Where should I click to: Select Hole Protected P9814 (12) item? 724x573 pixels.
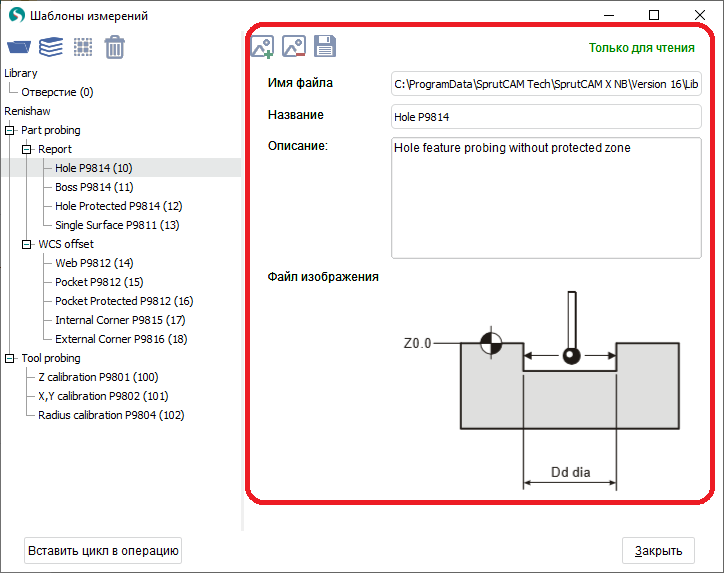(x=118, y=206)
